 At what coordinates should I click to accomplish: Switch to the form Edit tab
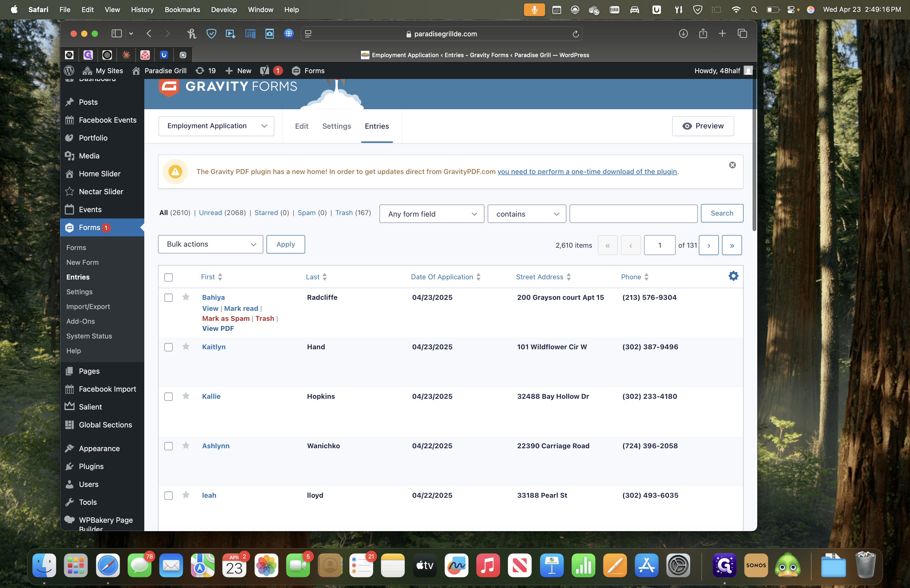302,126
